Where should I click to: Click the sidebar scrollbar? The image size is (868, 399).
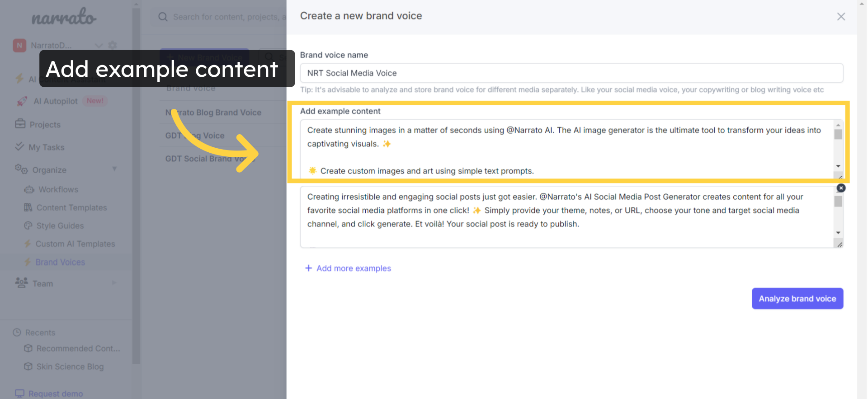pyautogui.click(x=136, y=185)
